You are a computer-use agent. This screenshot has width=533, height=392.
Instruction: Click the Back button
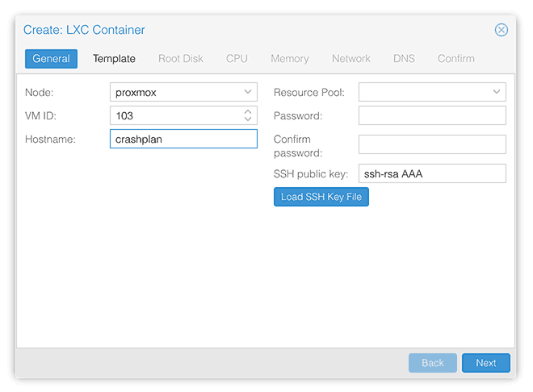point(432,363)
